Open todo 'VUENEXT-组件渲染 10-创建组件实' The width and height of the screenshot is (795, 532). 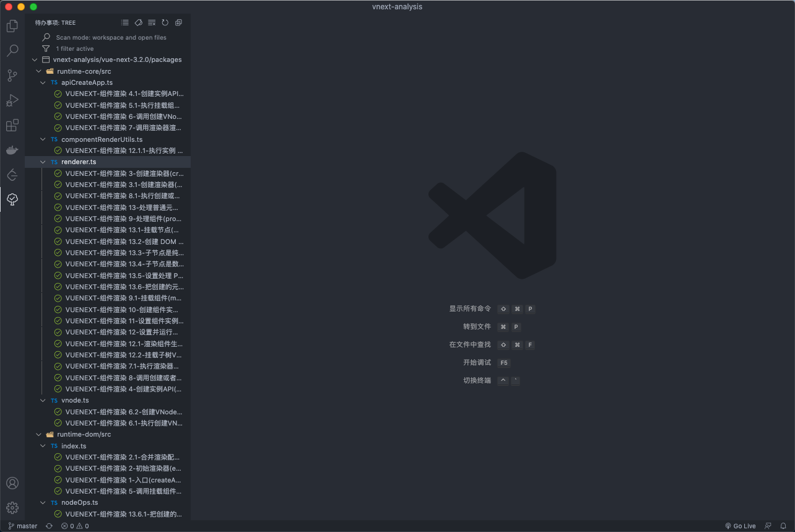pos(108,310)
